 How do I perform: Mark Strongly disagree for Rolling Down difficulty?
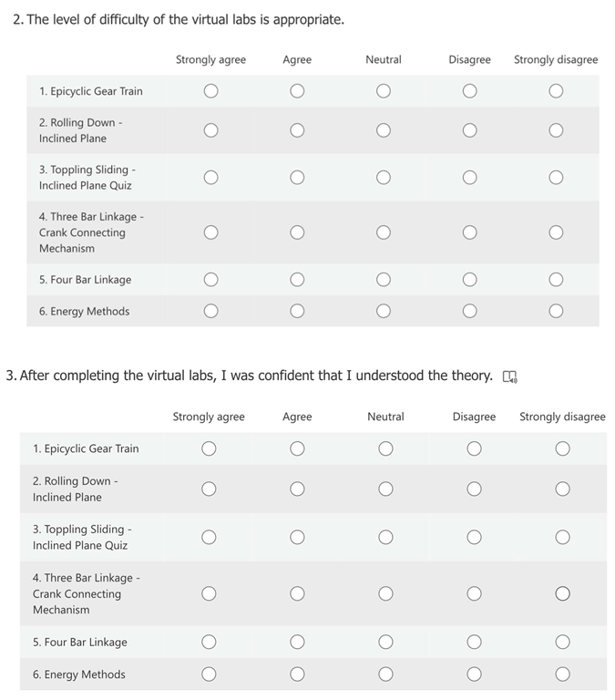tap(556, 130)
